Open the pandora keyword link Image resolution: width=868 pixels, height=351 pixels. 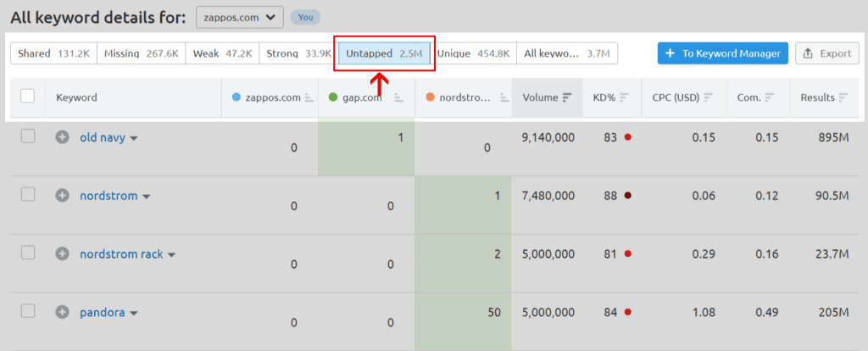click(x=103, y=312)
